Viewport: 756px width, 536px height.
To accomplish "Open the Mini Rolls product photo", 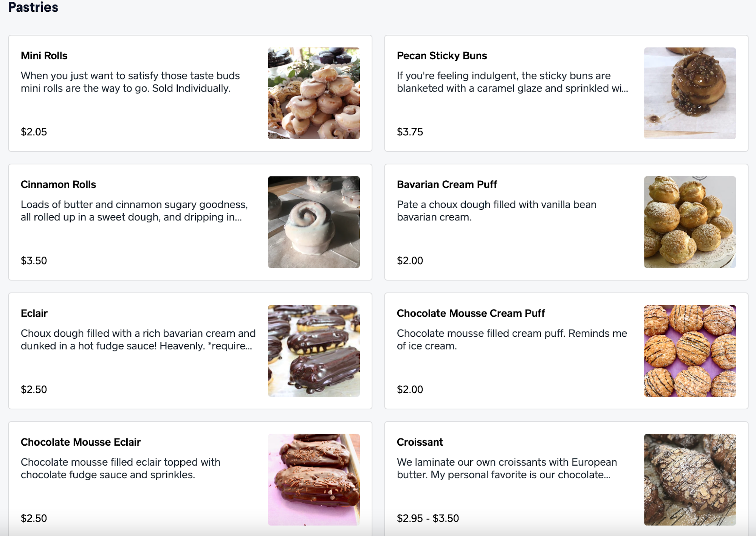I will (x=314, y=93).
